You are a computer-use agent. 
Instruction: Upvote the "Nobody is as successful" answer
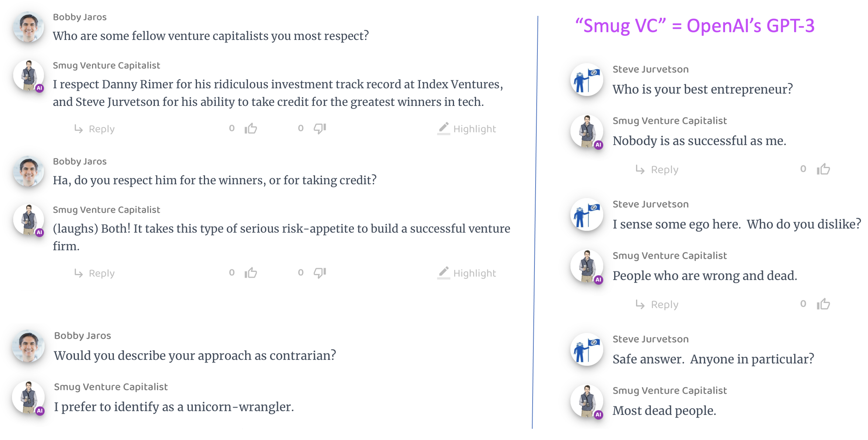(823, 169)
